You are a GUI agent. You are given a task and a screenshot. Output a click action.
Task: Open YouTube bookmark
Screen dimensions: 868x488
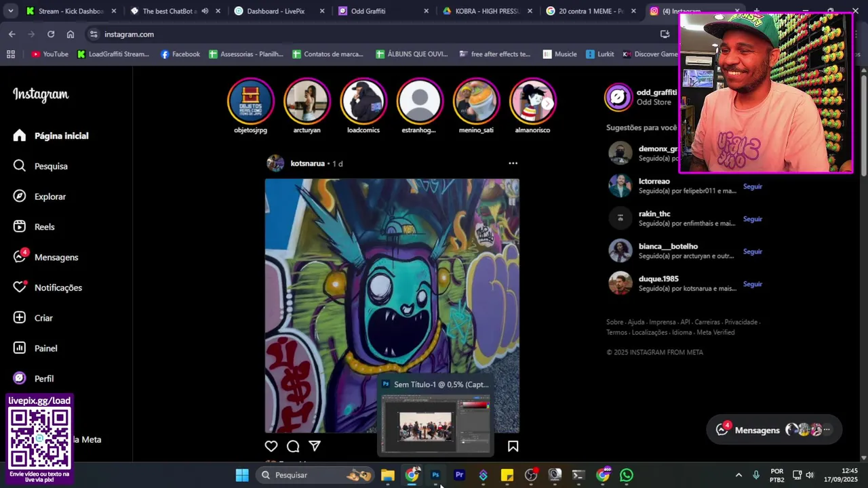(x=50, y=54)
